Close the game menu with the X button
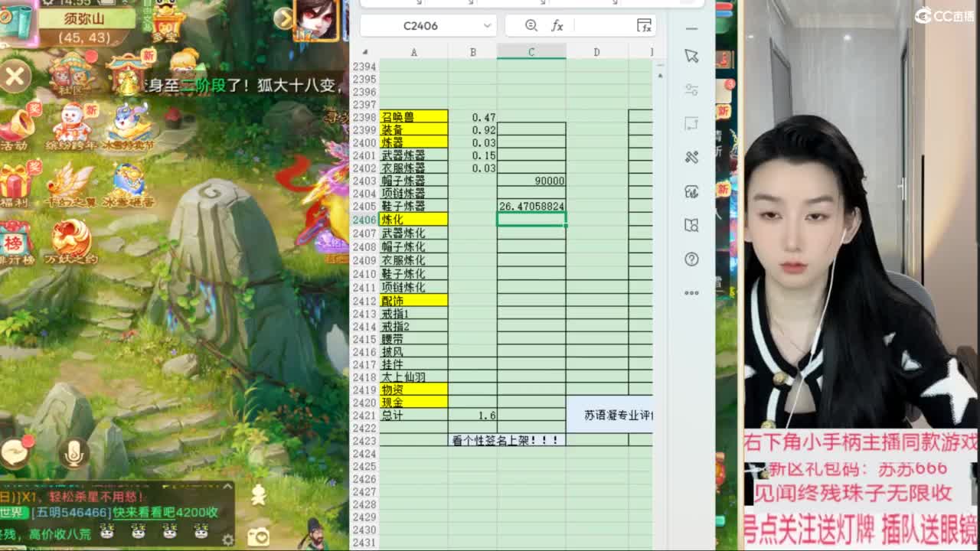980x551 pixels. [x=15, y=77]
